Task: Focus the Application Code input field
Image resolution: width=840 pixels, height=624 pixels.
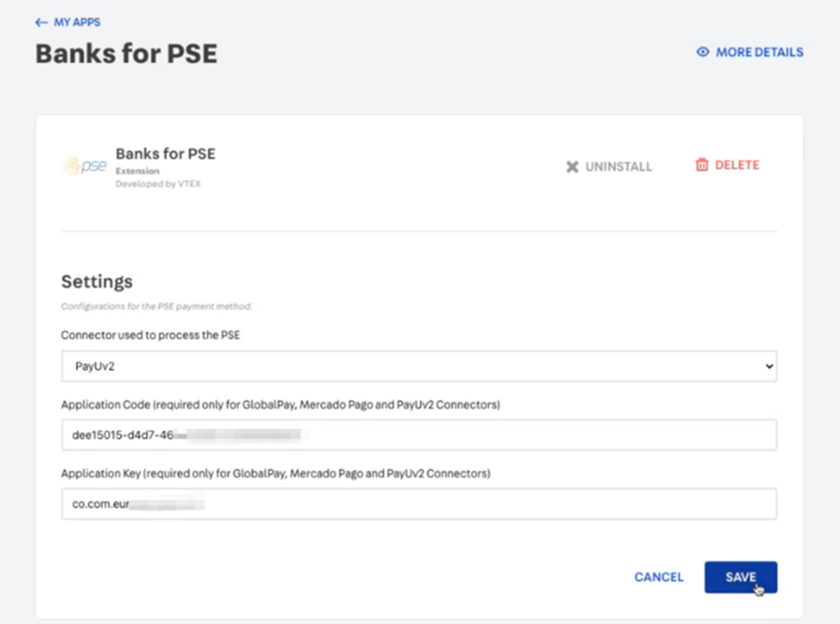Action: pos(419,435)
